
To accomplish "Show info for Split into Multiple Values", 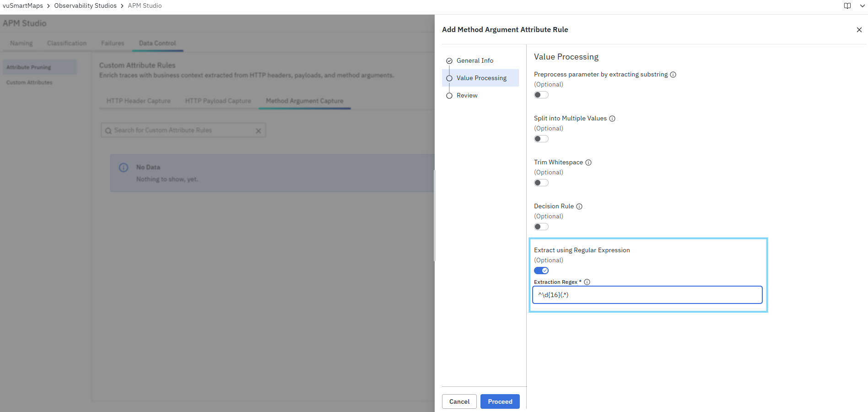I will tap(612, 119).
